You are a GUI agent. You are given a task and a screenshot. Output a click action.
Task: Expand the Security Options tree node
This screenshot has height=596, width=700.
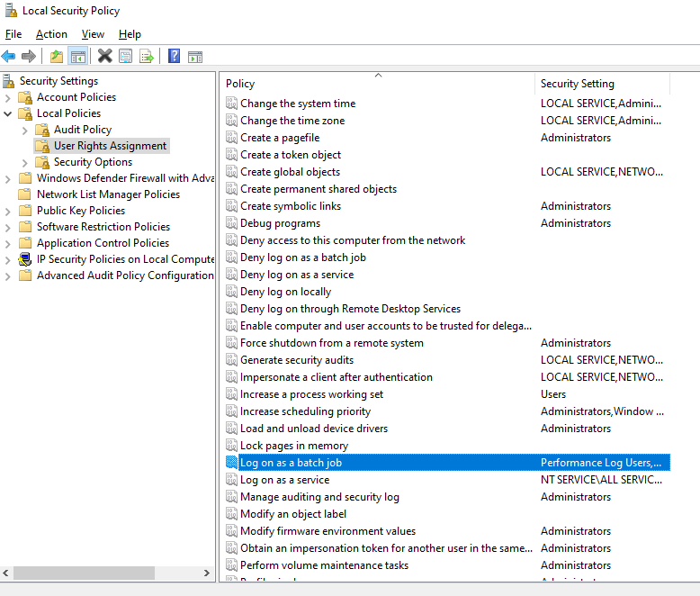tap(25, 163)
